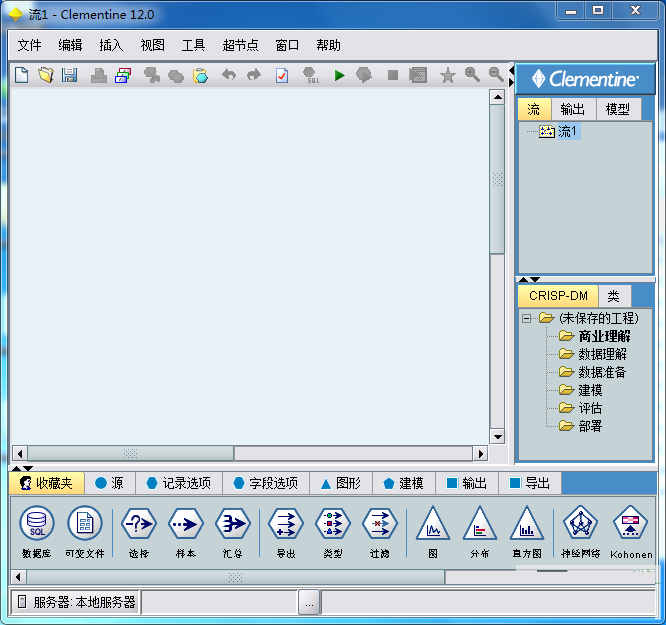Click the palette scrollbar left arrow
The image size is (666, 625).
point(18,577)
